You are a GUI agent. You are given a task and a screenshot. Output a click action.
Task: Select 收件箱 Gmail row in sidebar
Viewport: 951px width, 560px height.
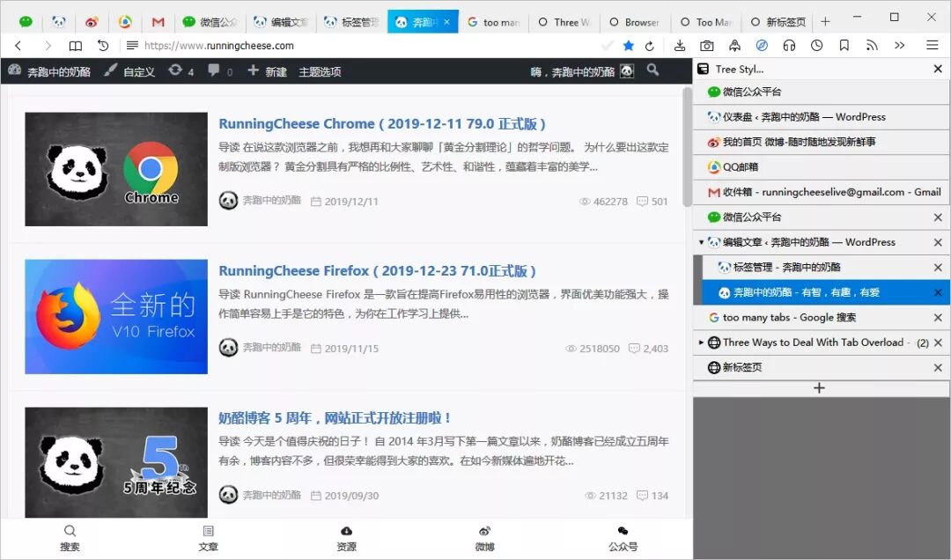(x=822, y=192)
